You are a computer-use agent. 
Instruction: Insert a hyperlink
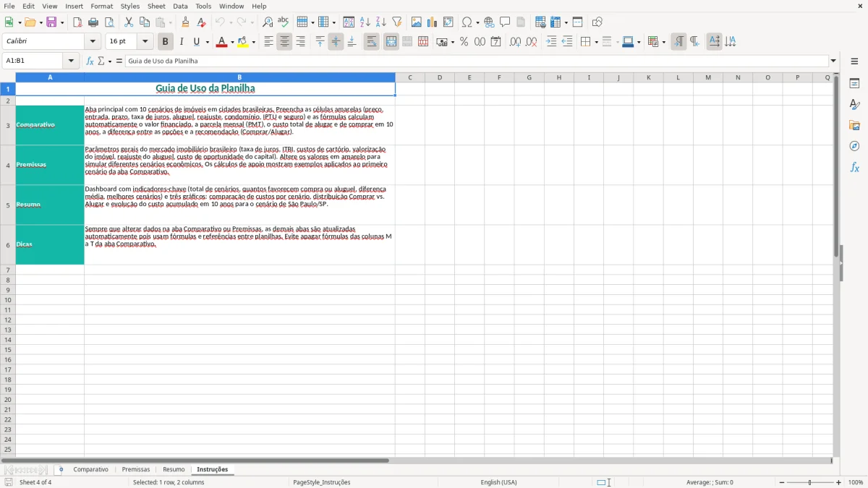click(x=489, y=22)
